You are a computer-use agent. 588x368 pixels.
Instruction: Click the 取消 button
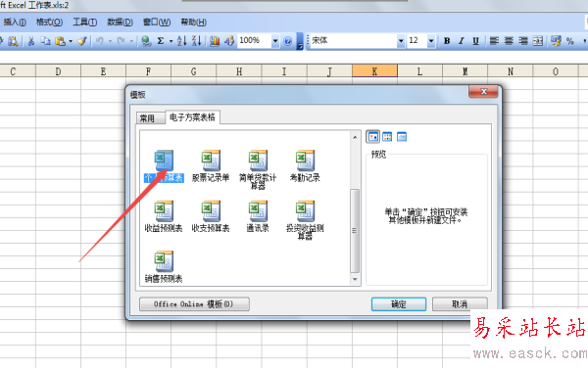tap(460, 304)
